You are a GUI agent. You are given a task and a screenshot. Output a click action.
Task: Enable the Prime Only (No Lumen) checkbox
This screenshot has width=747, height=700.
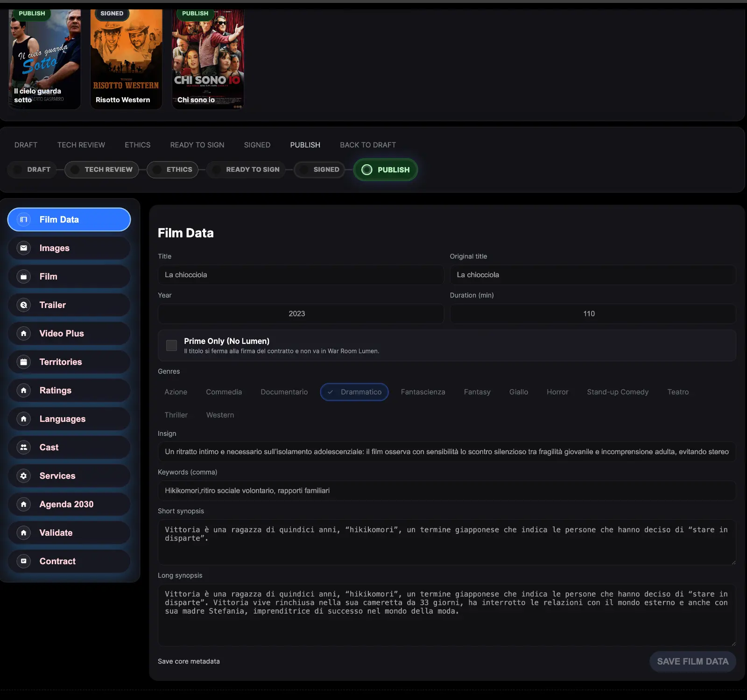click(x=172, y=345)
